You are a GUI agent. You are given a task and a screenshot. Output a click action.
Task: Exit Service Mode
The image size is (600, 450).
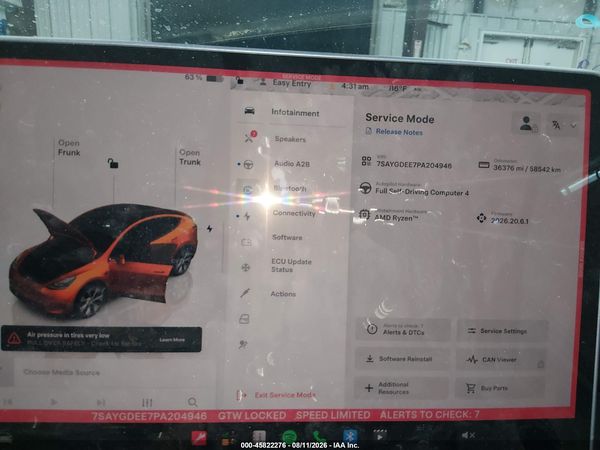(x=277, y=395)
